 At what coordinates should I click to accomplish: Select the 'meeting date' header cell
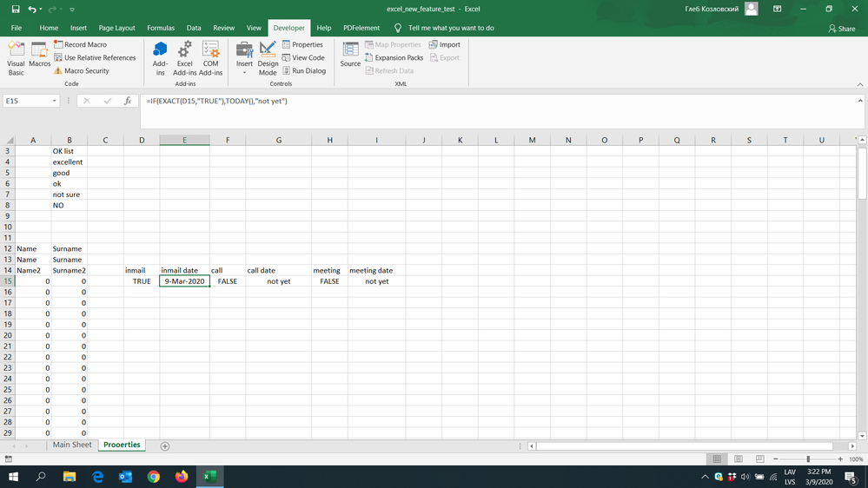[376, 271]
